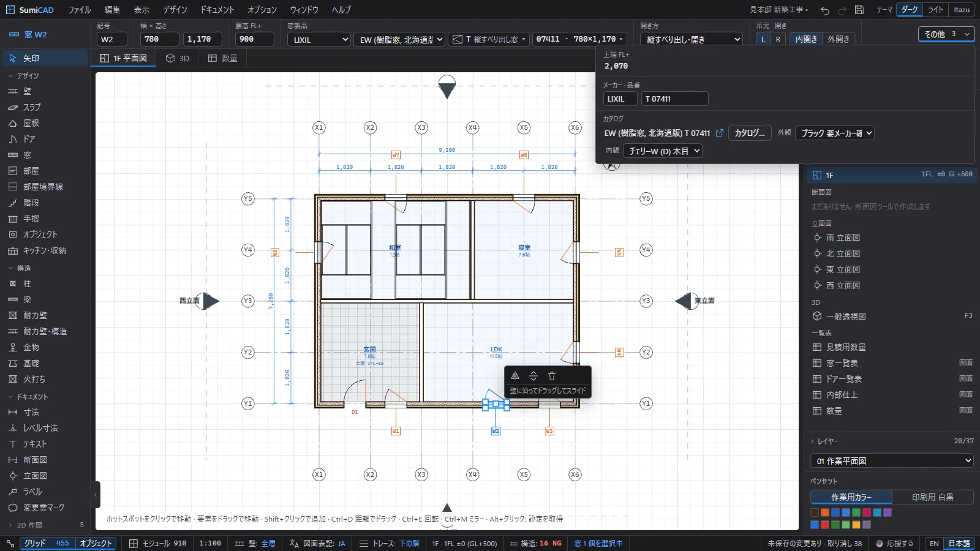Open the ファイル menu
980x551 pixels.
[79, 10]
